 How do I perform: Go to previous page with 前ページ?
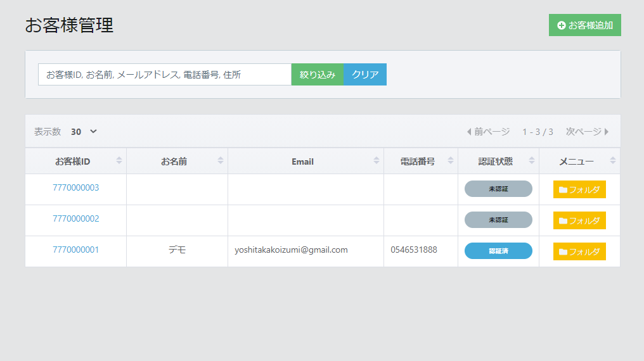pyautogui.click(x=488, y=132)
